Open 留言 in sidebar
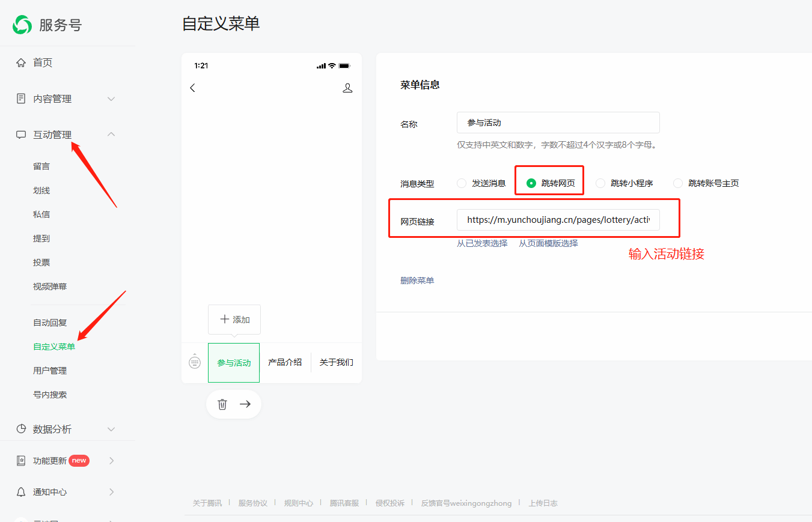812x522 pixels. (41, 166)
